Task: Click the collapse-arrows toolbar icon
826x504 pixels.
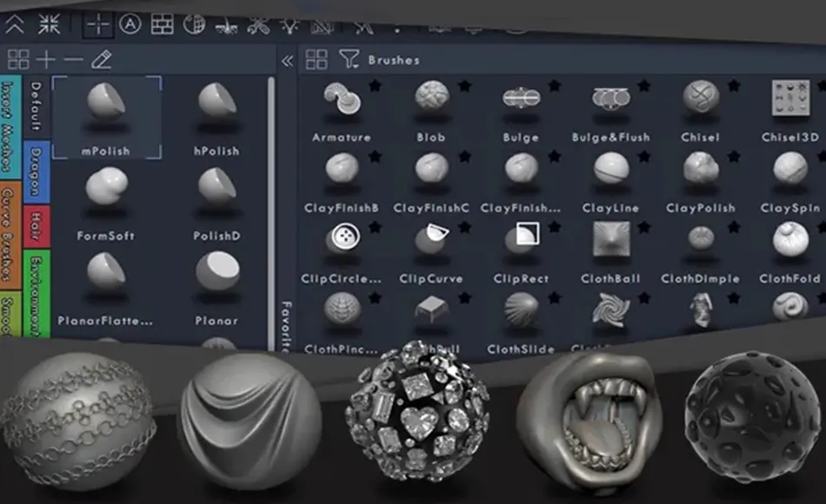Action: (49, 24)
